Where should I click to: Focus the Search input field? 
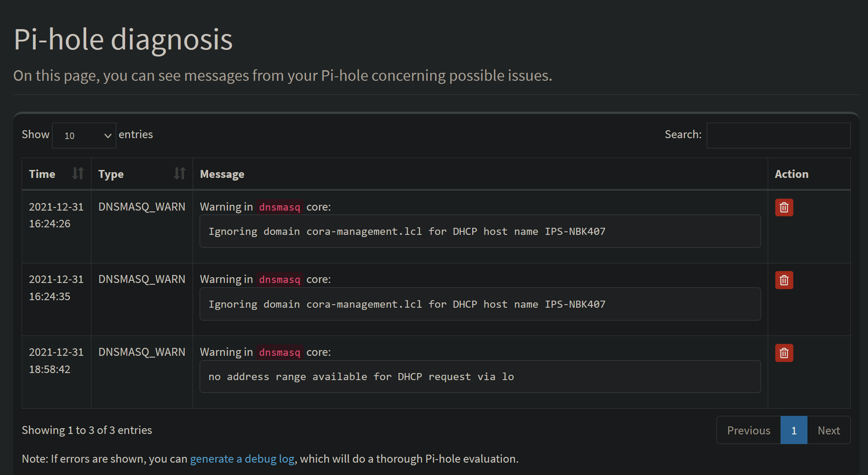[778, 136]
